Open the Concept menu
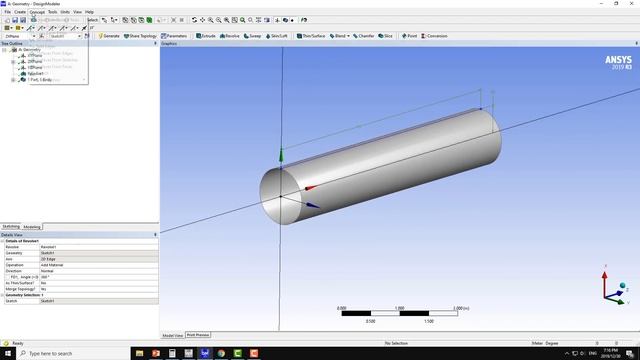Image resolution: width=640 pixels, height=360 pixels. click(37, 12)
